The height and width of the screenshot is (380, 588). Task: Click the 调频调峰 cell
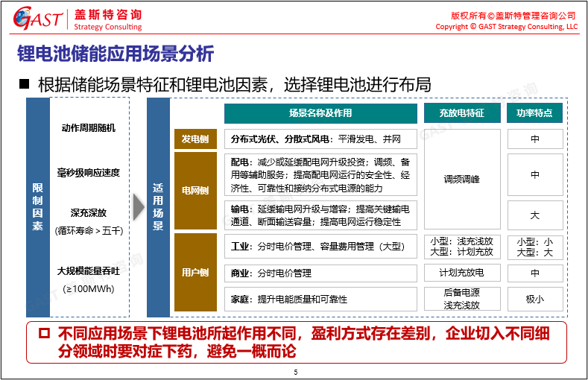click(461, 180)
